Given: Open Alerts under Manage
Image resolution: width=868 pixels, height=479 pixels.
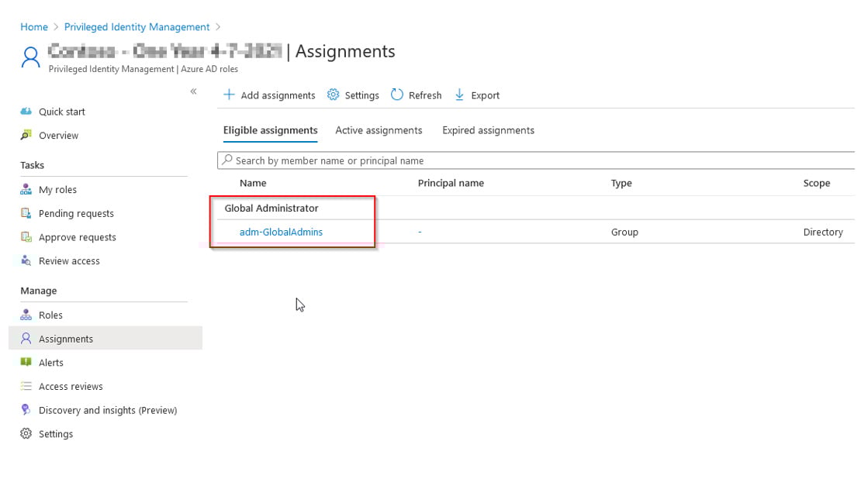Looking at the screenshot, I should (51, 363).
